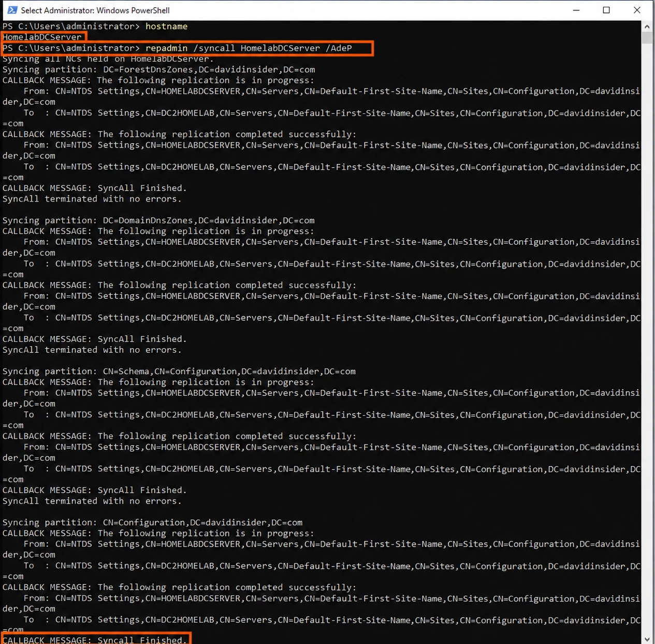
Task: Click the 'hostname' command text
Action: click(166, 26)
